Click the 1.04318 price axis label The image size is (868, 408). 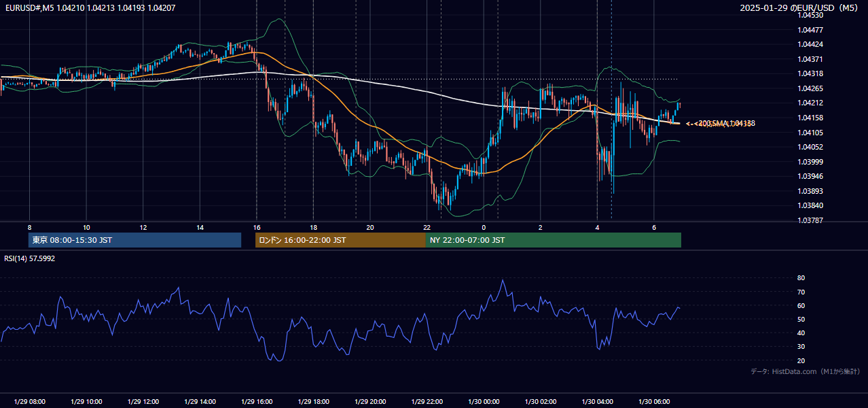click(811, 73)
